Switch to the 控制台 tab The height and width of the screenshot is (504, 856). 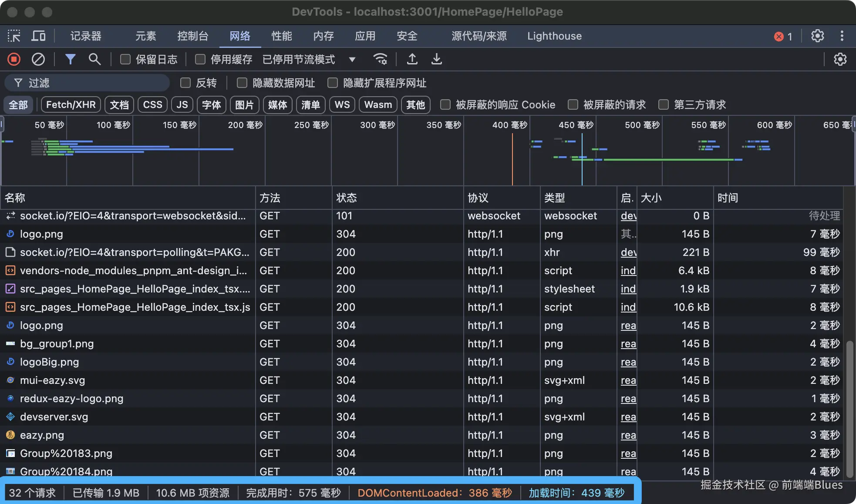[x=192, y=36]
